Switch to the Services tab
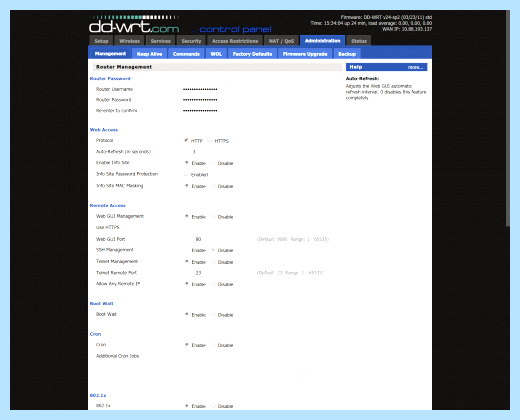 click(x=160, y=41)
